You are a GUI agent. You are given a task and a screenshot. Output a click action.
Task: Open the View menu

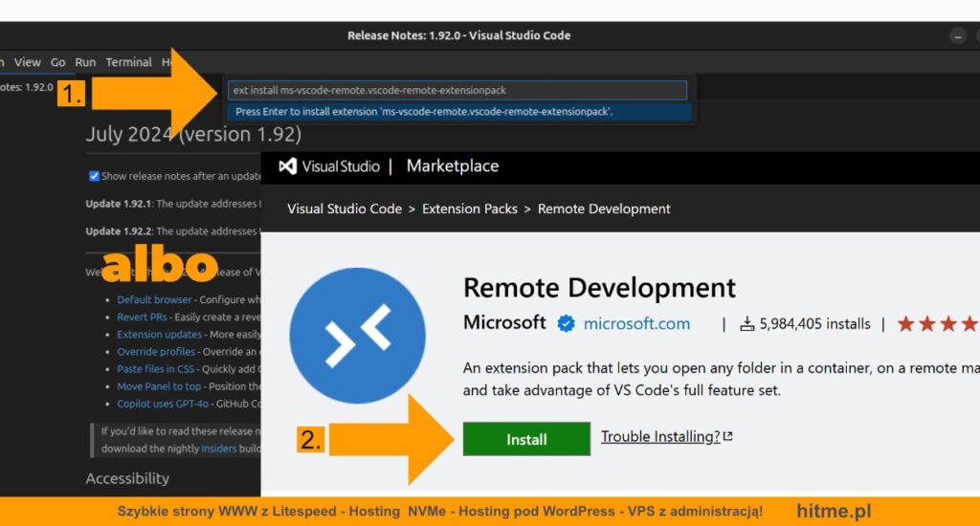28,62
